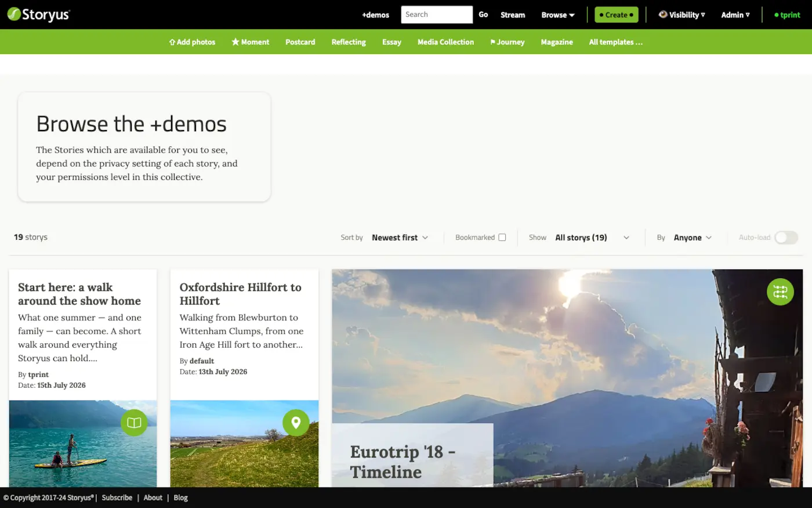
Task: Click the 'Date: 15th July 2026' text
Action: click(52, 385)
